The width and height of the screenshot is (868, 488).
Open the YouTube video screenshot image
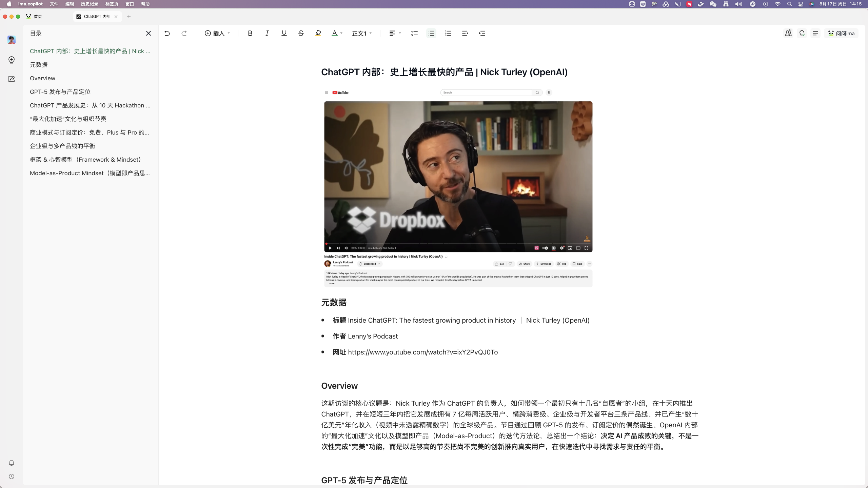458,188
